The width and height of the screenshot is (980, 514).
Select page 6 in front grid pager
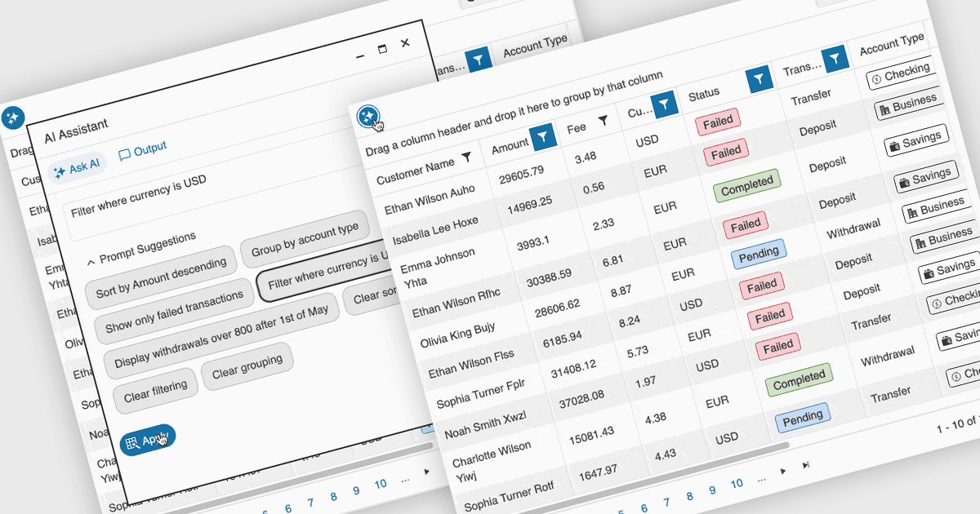click(x=644, y=508)
